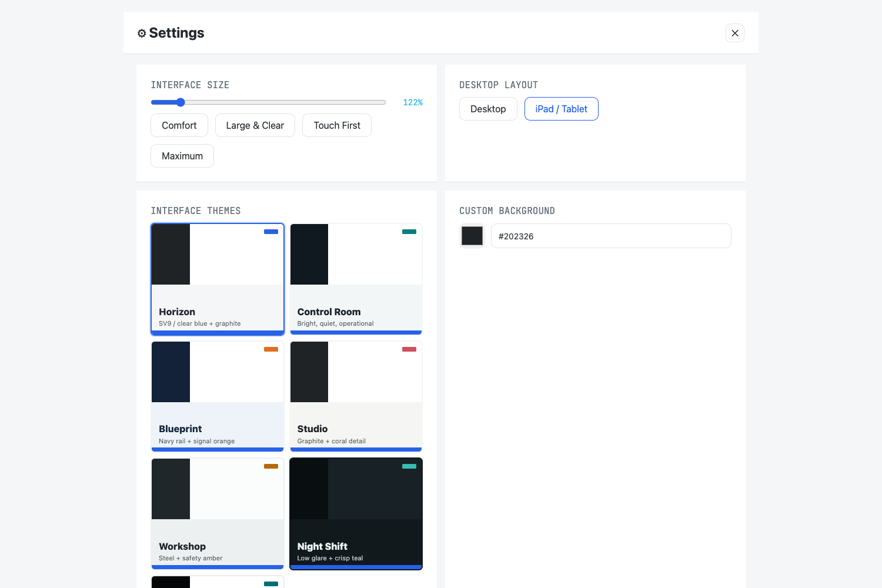Switch to the Workshop theme
The height and width of the screenshot is (588, 882).
(218, 514)
